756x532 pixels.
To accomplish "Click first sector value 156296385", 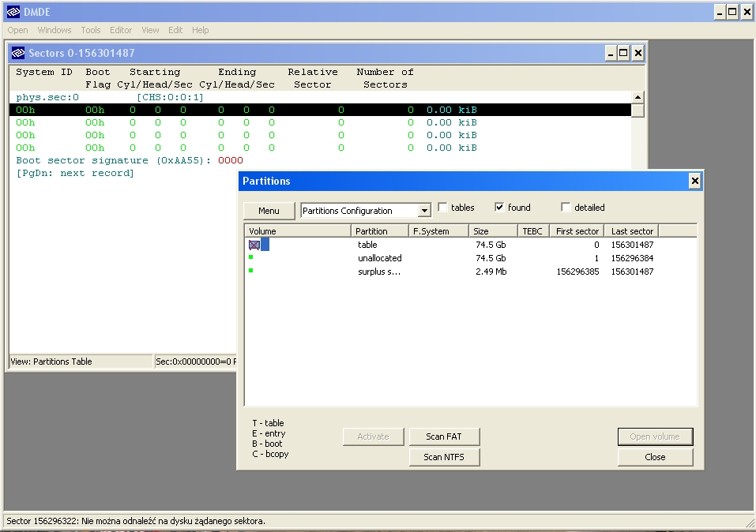I will pyautogui.click(x=577, y=272).
